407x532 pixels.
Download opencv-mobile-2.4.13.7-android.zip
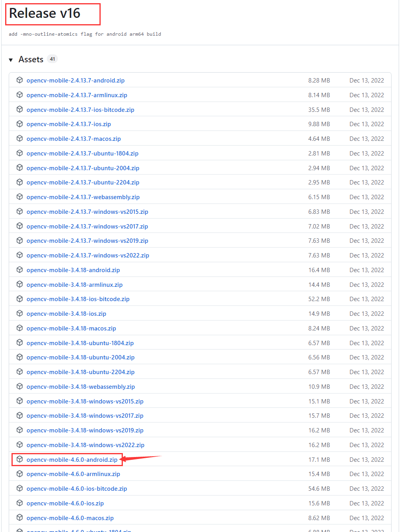pyautogui.click(x=75, y=81)
